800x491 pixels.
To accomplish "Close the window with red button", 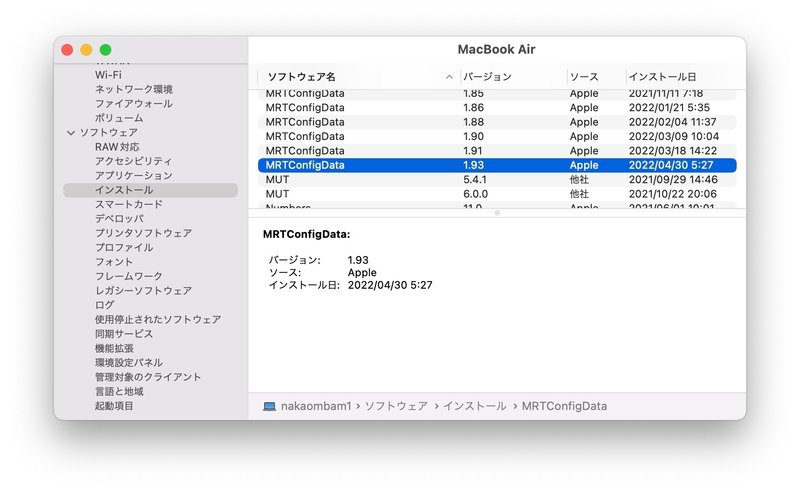I will [67, 50].
